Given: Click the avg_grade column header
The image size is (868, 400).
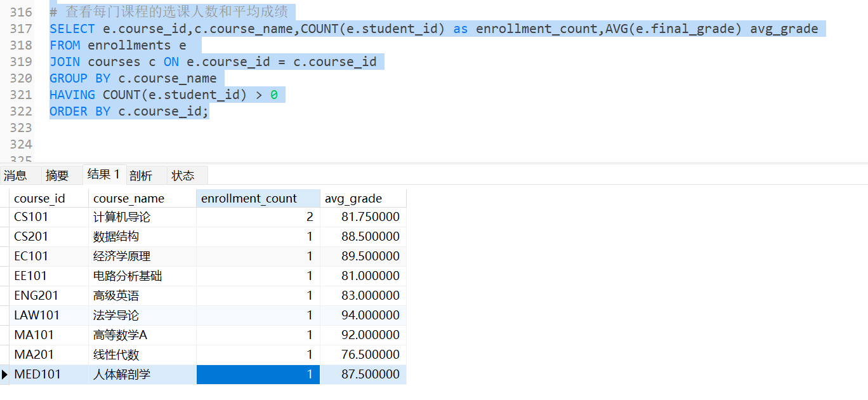Looking at the screenshot, I should [363, 198].
